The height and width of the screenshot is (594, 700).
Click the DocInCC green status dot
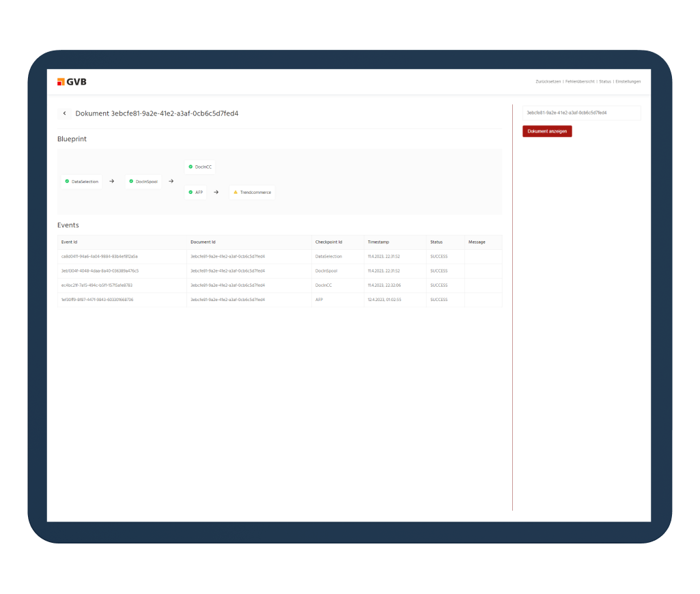191,167
